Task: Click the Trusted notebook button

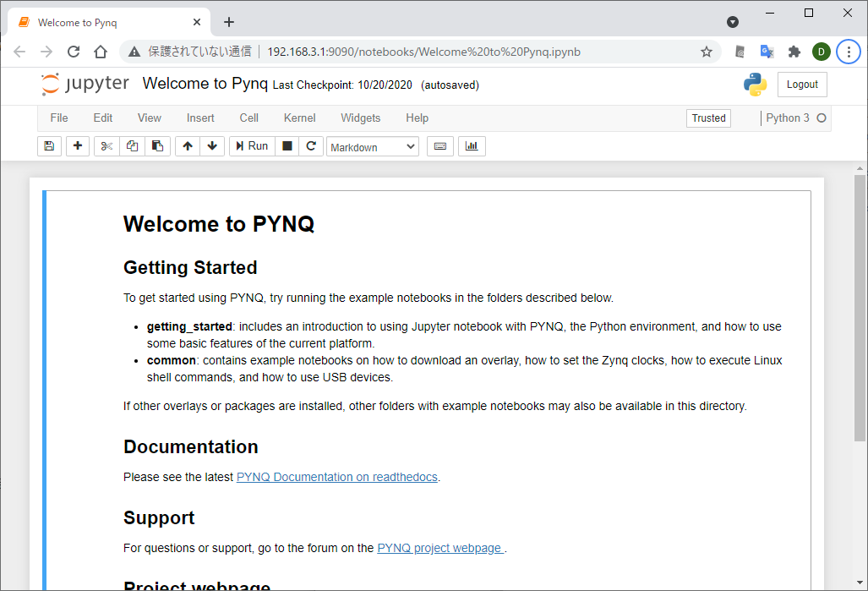Action: [x=708, y=118]
